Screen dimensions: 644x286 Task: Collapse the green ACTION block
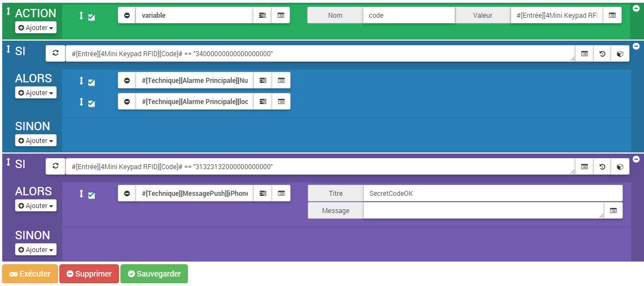click(x=636, y=9)
